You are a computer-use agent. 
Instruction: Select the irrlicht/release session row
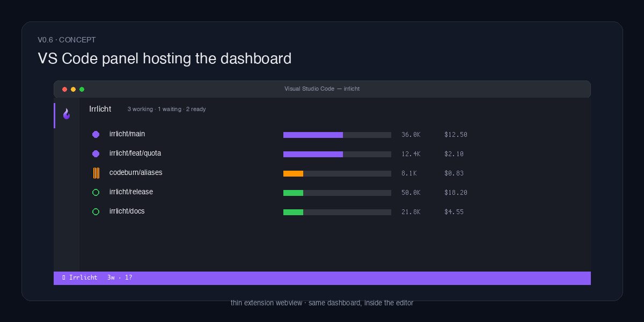click(x=335, y=193)
